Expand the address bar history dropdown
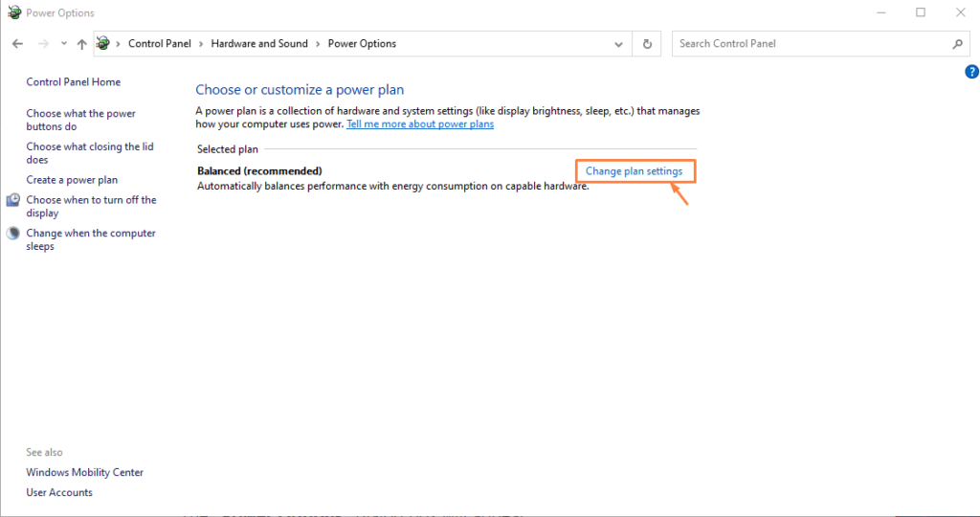This screenshot has width=980, height=517. pyautogui.click(x=619, y=44)
